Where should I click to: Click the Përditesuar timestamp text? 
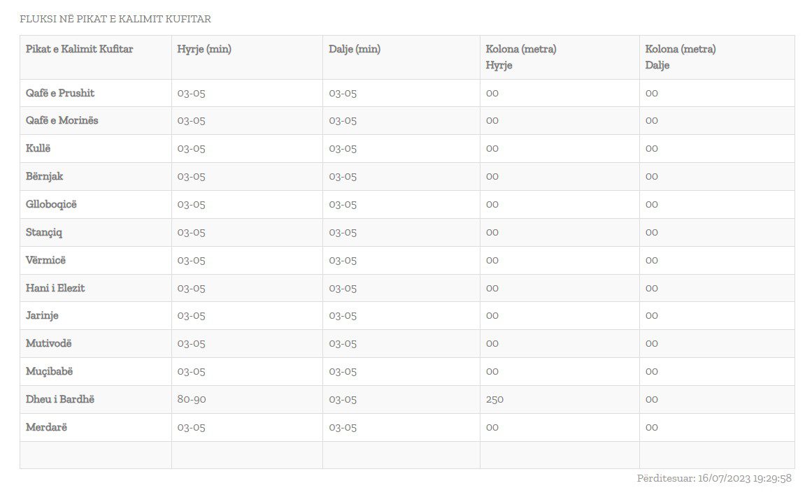pos(714,478)
